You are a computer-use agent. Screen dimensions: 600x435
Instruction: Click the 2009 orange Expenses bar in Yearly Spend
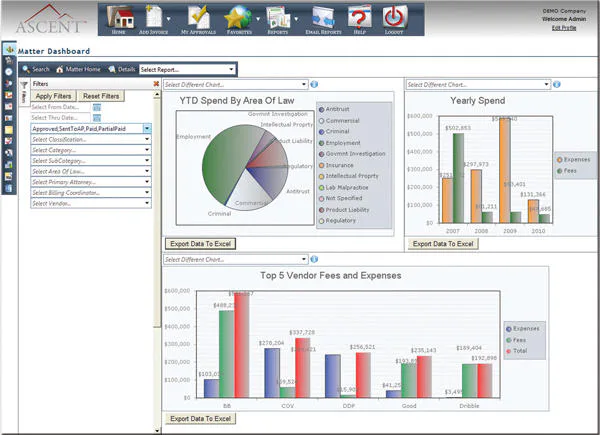coord(505,171)
